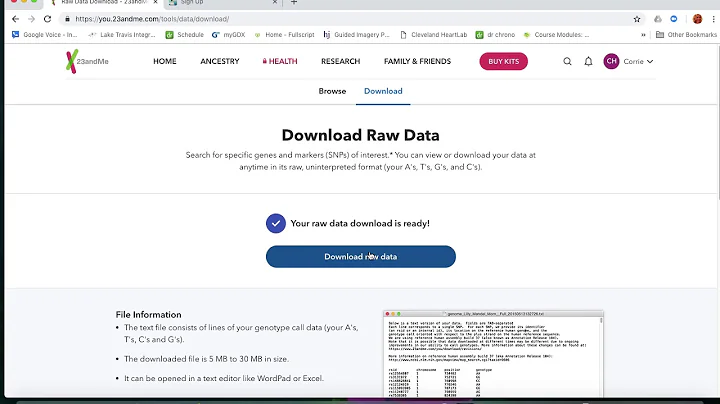Click the browser back arrow
720x404 pixels.
[15, 19]
